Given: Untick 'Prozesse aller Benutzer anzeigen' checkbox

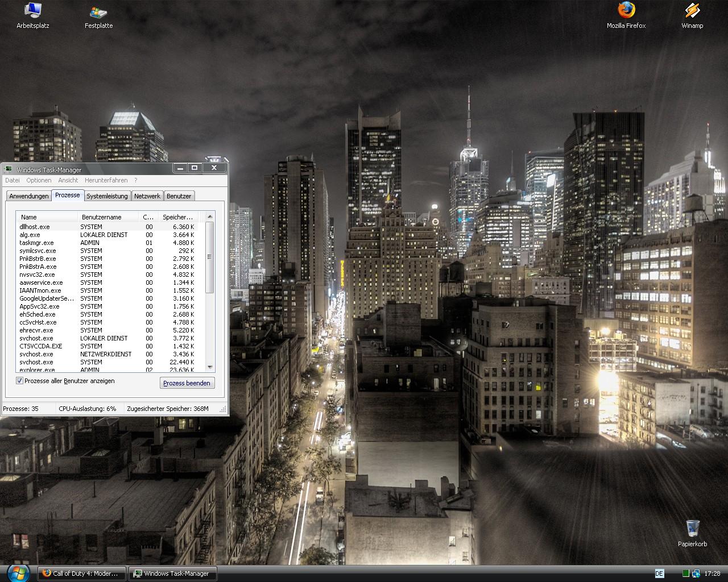Looking at the screenshot, I should pyautogui.click(x=20, y=381).
